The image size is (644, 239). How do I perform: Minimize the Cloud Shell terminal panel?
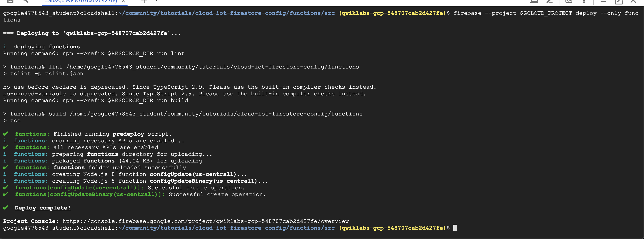click(604, 2)
